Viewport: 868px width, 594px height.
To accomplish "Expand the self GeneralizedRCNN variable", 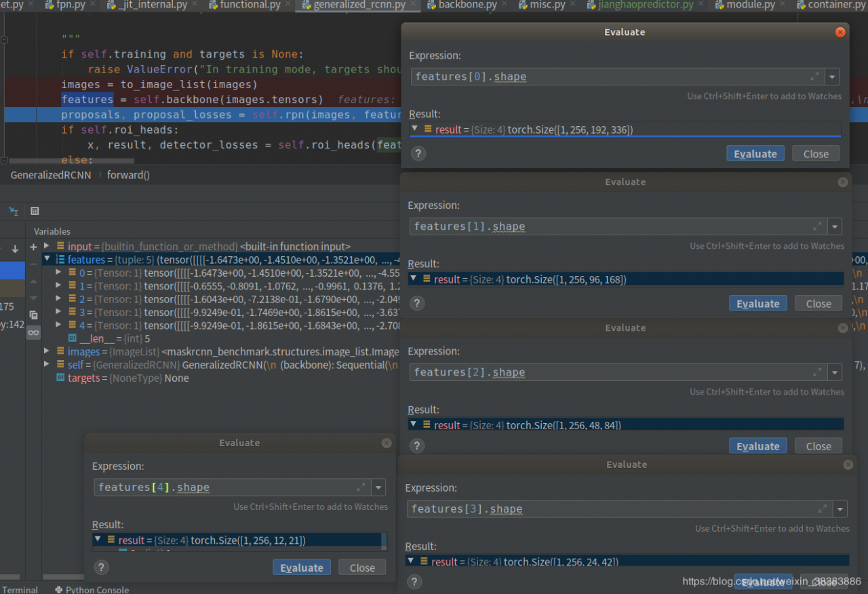I will (47, 365).
